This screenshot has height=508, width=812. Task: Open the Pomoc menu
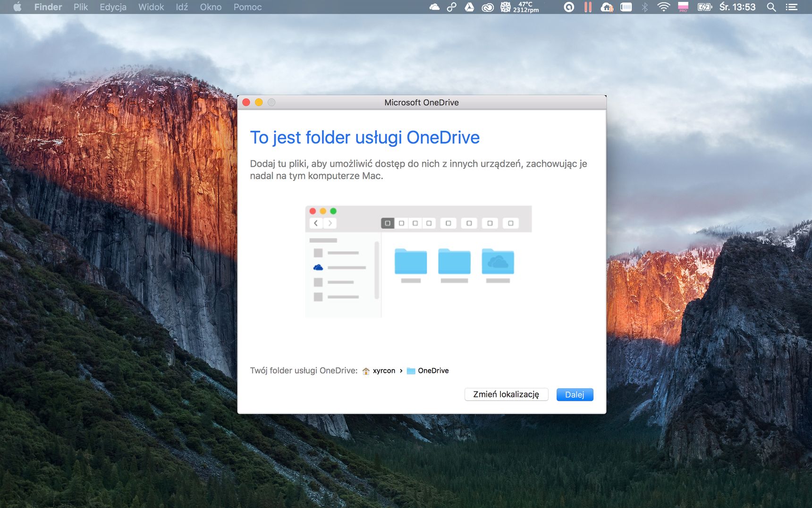click(x=247, y=7)
